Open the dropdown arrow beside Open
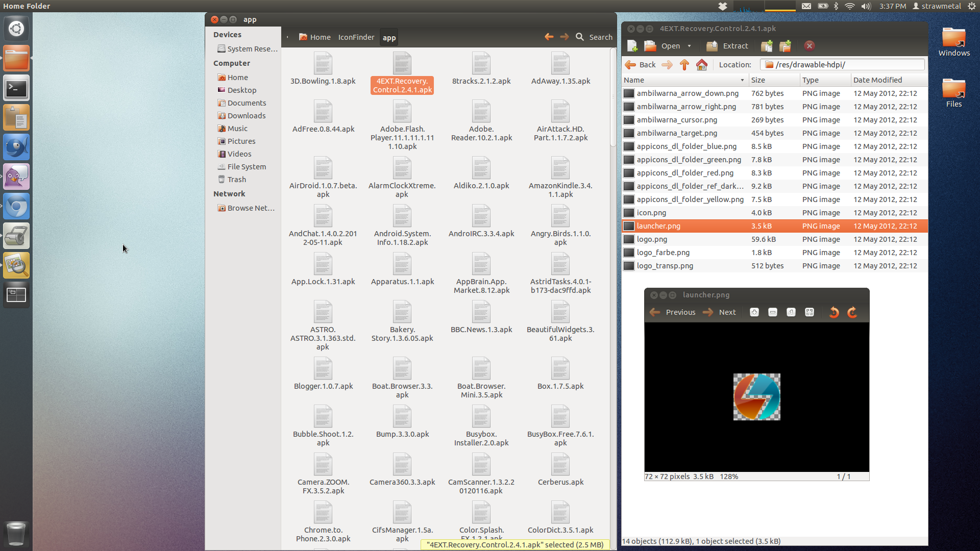980x551 pixels. [689, 46]
